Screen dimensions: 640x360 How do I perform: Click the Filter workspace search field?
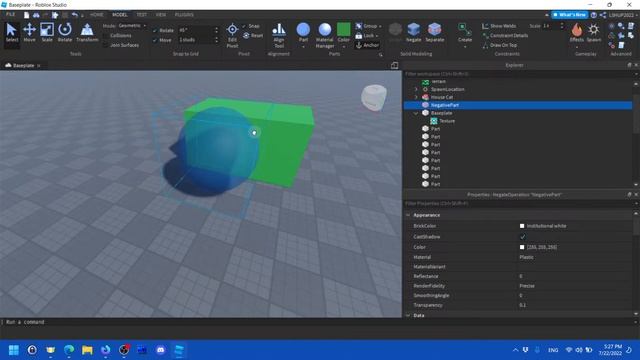pos(518,74)
